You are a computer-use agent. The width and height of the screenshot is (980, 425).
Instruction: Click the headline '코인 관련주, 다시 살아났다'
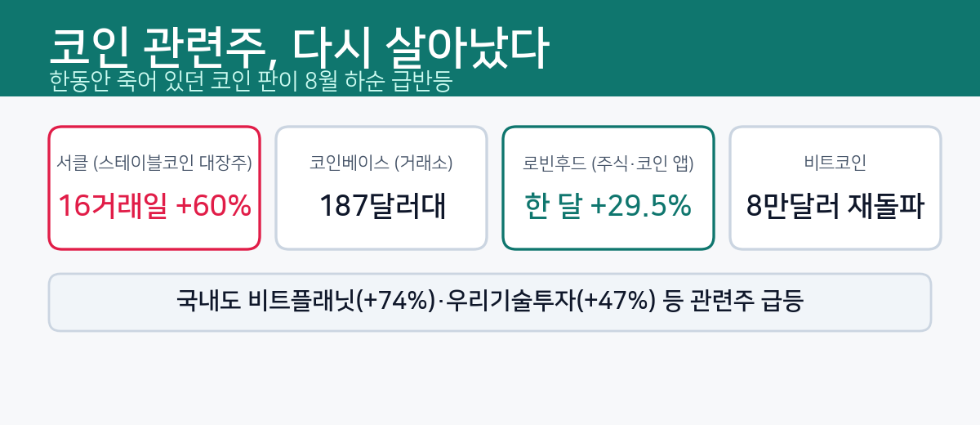[x=298, y=49]
